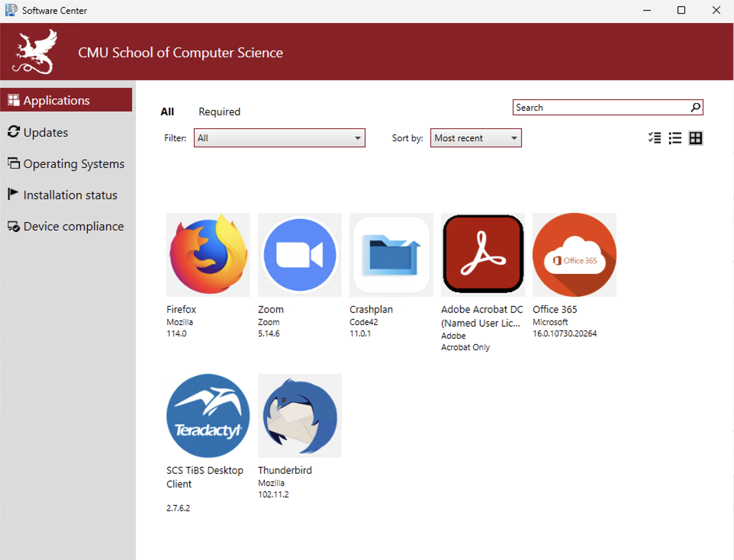
Task: Select the Thunderbird application icon
Action: [x=300, y=416]
